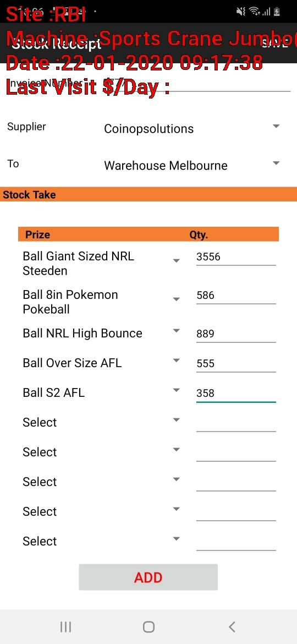
Task: Tap the battery indicator in status bar
Action: coord(277,12)
